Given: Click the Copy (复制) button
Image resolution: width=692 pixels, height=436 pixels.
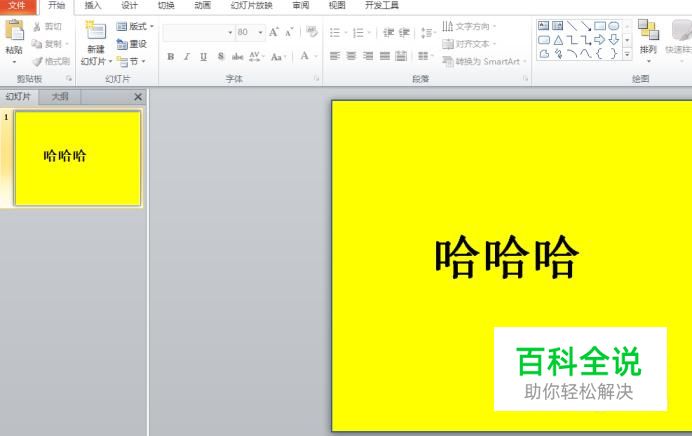Looking at the screenshot, I should (x=49, y=44).
